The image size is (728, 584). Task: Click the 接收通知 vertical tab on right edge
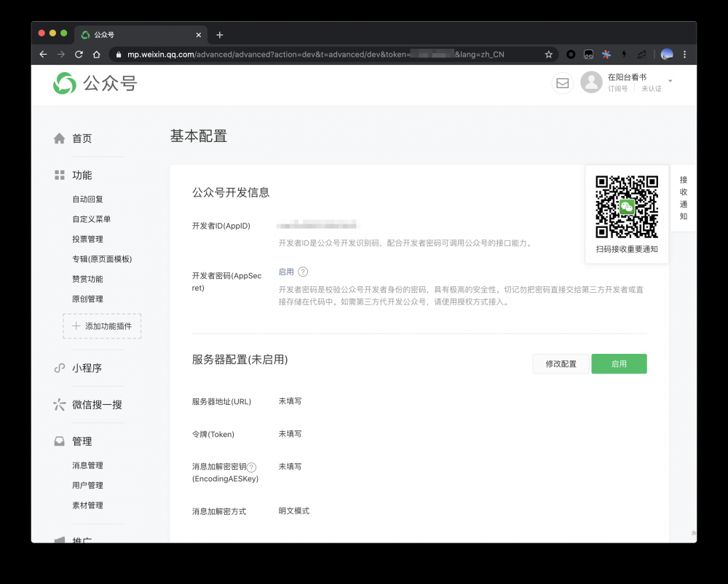(681, 197)
